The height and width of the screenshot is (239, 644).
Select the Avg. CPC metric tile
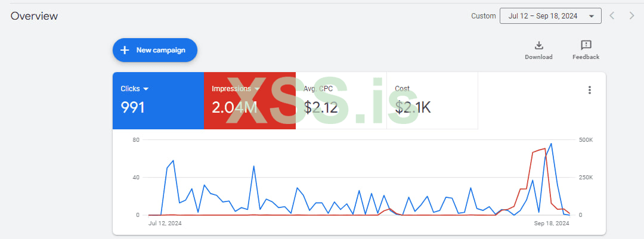tap(341, 101)
